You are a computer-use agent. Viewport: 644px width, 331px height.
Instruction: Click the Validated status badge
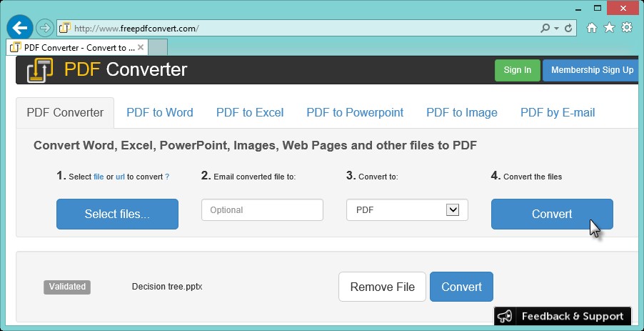[67, 287]
